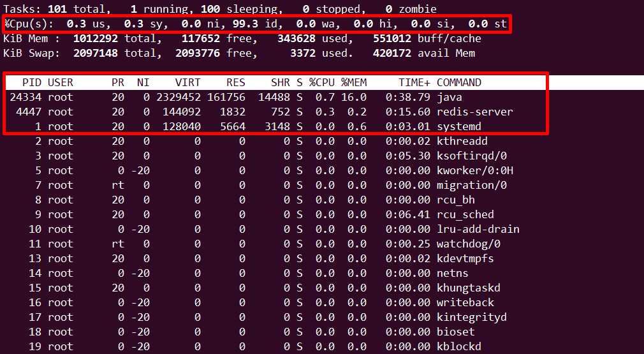Click the watchdog/0 process name

pos(469,244)
